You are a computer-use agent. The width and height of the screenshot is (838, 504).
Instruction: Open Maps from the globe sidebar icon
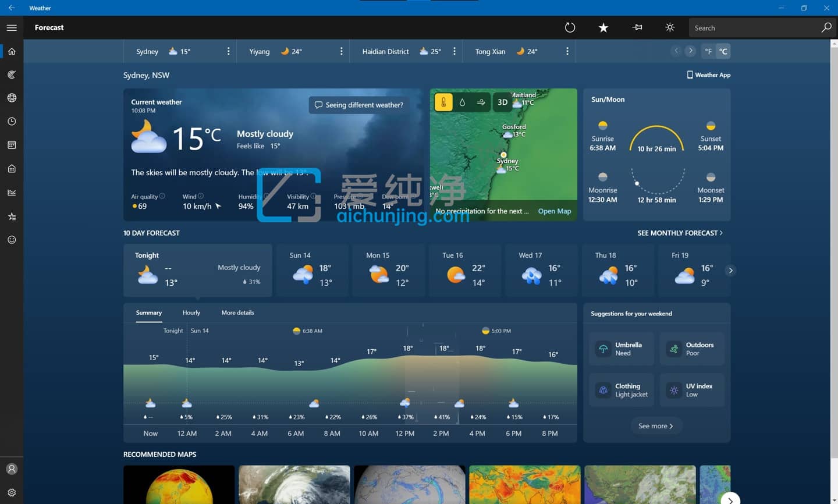pyautogui.click(x=12, y=98)
